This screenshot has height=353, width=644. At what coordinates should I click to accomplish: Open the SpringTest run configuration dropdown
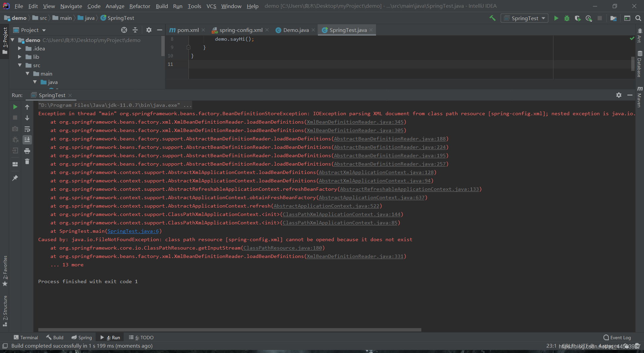pyautogui.click(x=524, y=18)
